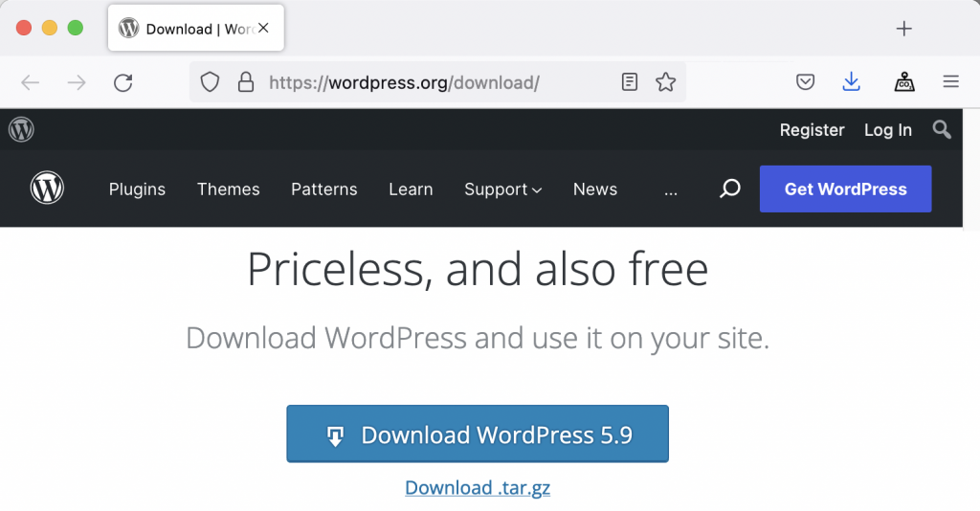The width and height of the screenshot is (980, 511).
Task: Open the shield tracking protection icon
Action: point(211,83)
